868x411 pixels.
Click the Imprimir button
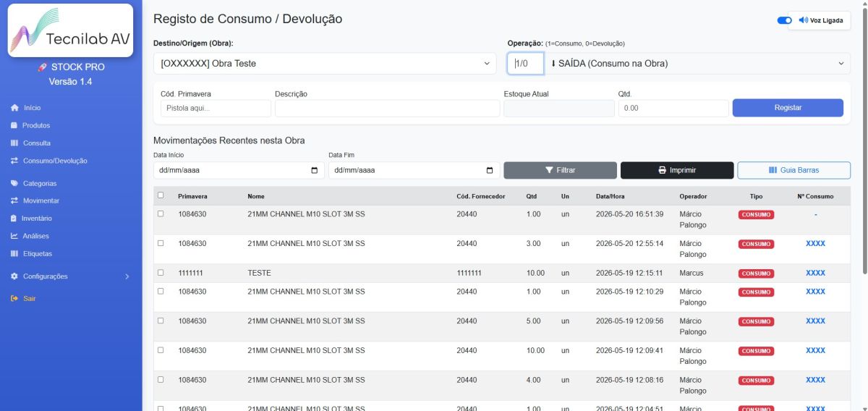(677, 170)
